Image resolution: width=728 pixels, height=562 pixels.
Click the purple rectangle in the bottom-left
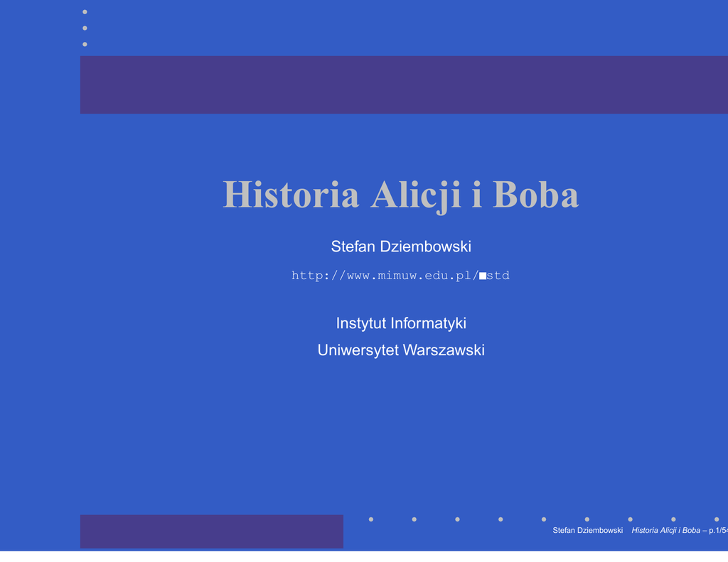point(211,531)
